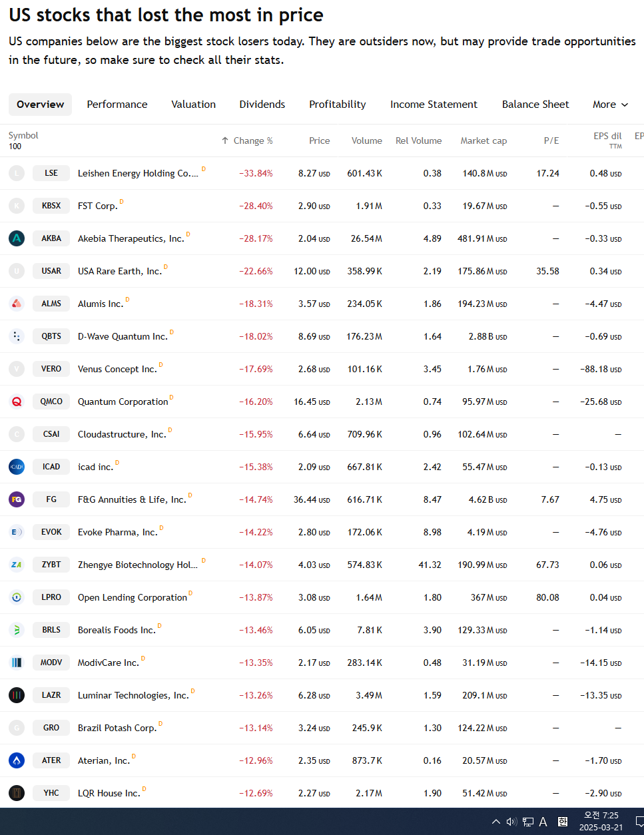Click the Aterian, Inc. logo icon
Screen dimensions: 644x835
coord(17,760)
